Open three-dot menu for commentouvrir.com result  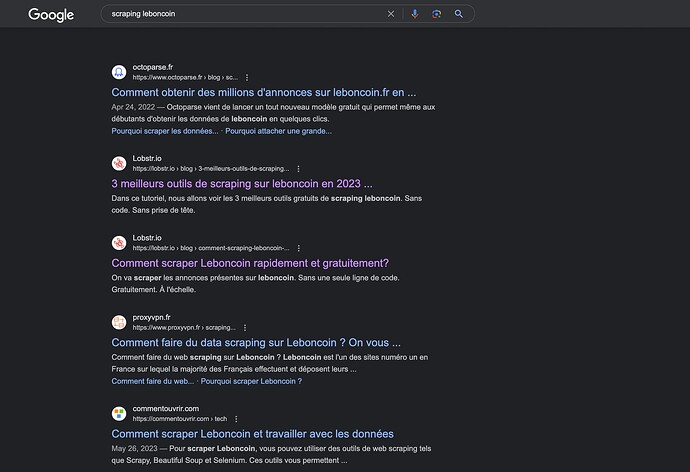pos(236,418)
